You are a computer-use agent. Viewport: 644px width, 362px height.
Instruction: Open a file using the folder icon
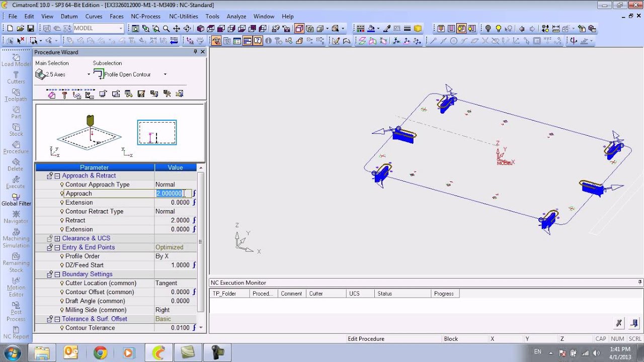coord(20,29)
